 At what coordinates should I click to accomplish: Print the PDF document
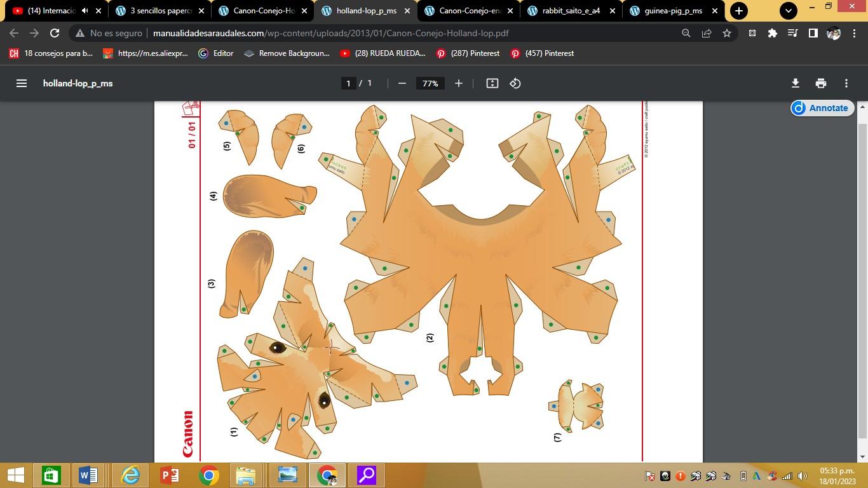(x=820, y=83)
